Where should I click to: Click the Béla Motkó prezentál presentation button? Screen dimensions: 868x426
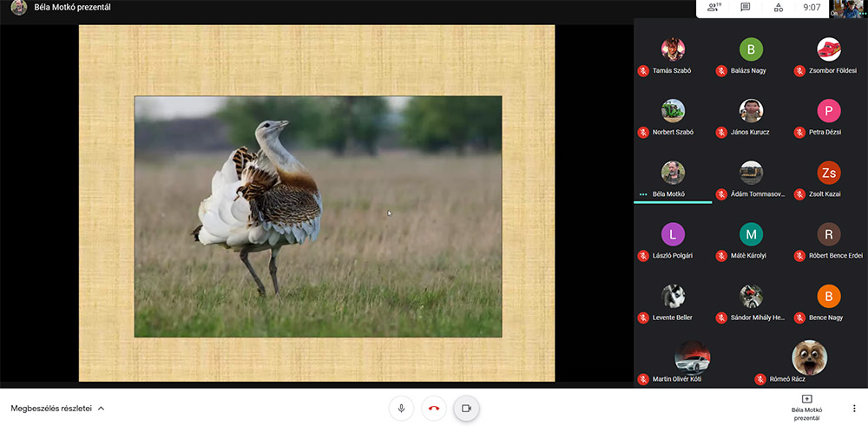point(806,407)
